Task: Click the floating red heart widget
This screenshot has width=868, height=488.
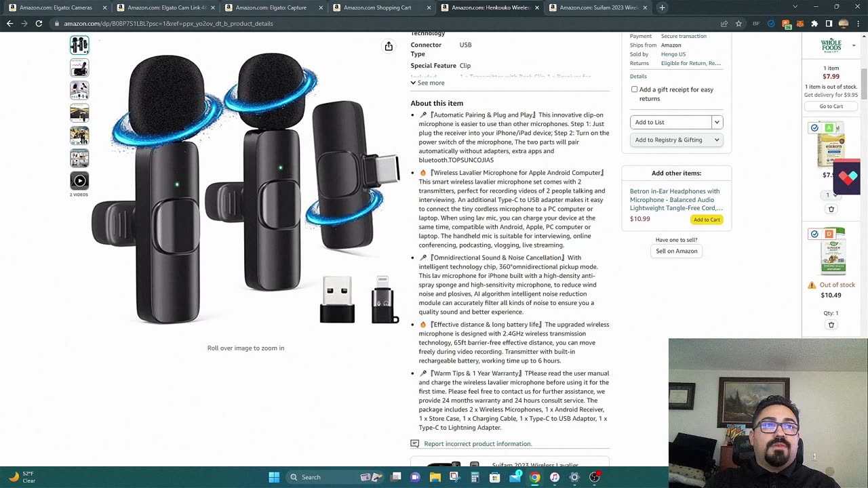Action: (848, 178)
